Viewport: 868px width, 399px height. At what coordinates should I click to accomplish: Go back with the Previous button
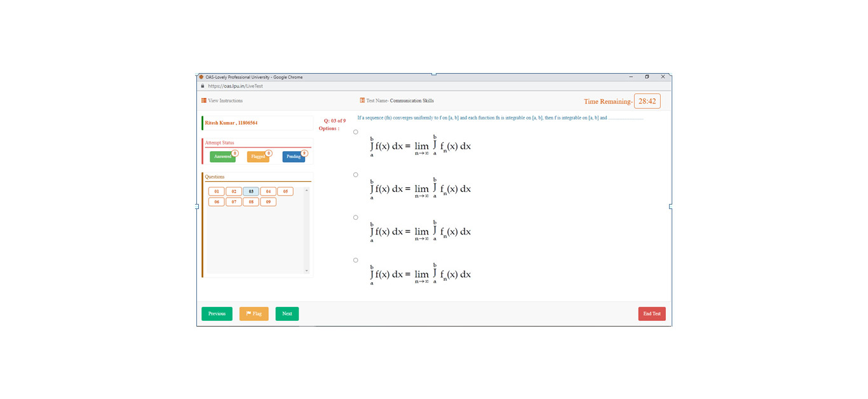coord(217,314)
